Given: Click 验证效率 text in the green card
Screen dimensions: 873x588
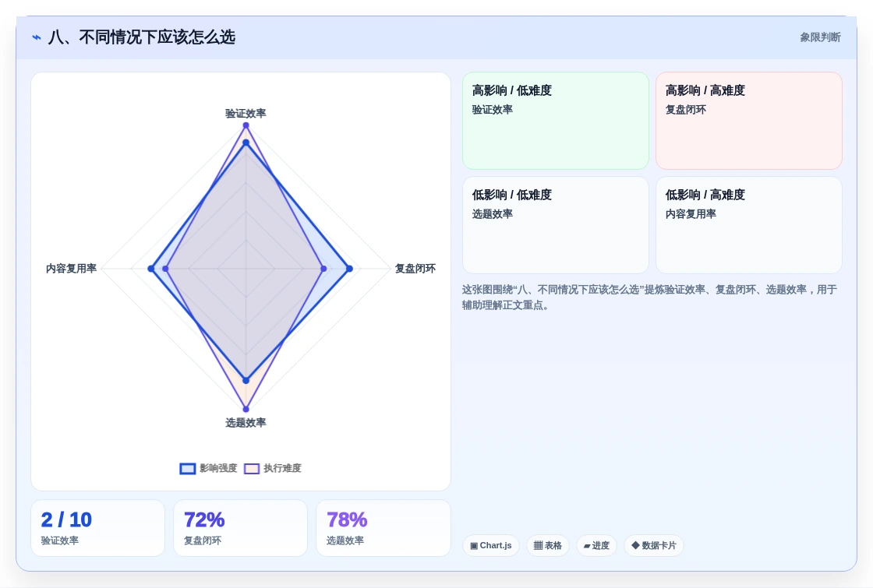Looking at the screenshot, I should coord(492,110).
